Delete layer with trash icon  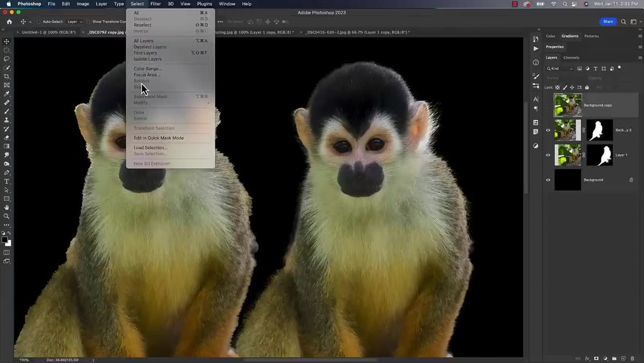coord(633,358)
